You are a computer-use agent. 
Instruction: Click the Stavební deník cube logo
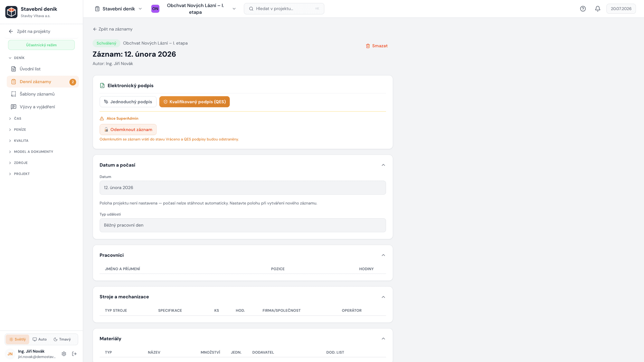pyautogui.click(x=11, y=12)
